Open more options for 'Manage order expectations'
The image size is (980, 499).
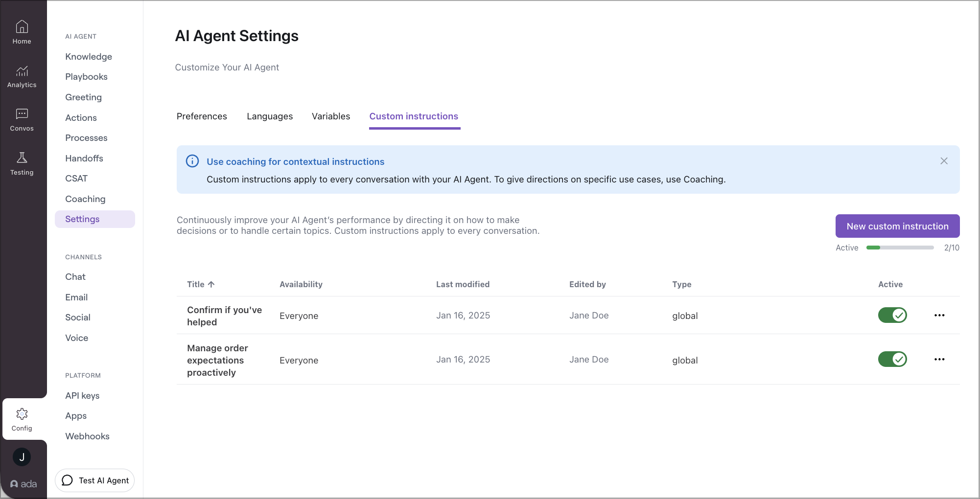(939, 359)
